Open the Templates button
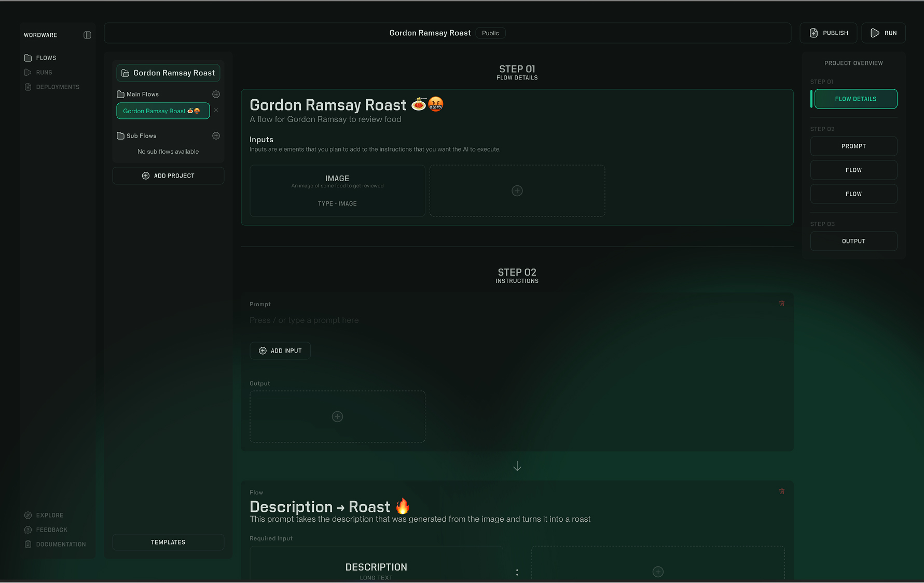The height and width of the screenshot is (583, 924). 168,542
